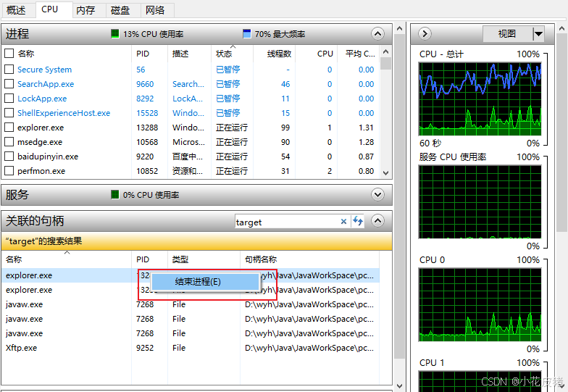The width and height of the screenshot is (568, 392).
Task: Open the 磁盘 tab
Action: pyautogui.click(x=120, y=10)
